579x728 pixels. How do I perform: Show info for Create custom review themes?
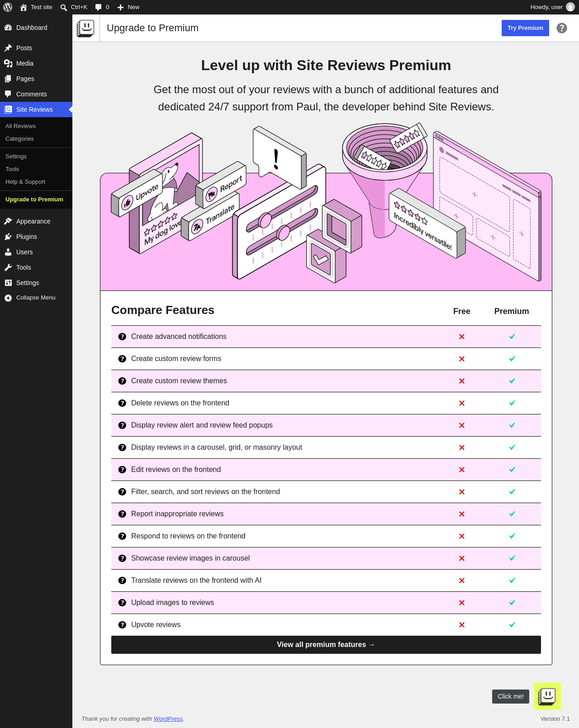click(122, 381)
